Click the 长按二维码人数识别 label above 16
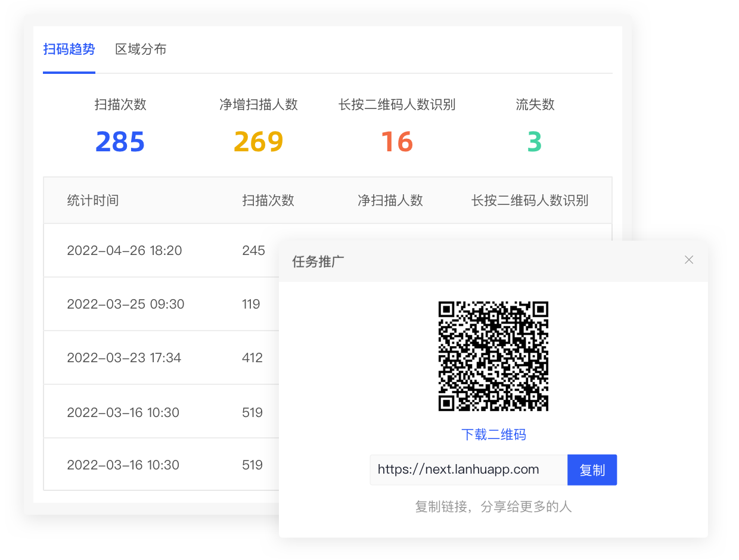This screenshot has height=560, width=739. (397, 104)
